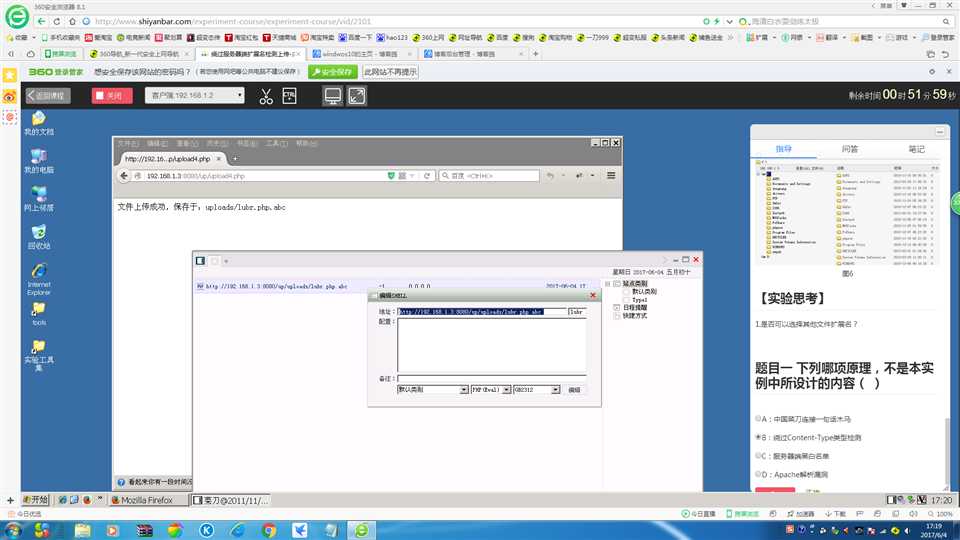Expand more bookmarks chevron in bookmarks bar
The image size is (960, 540).
pyautogui.click(x=730, y=37)
